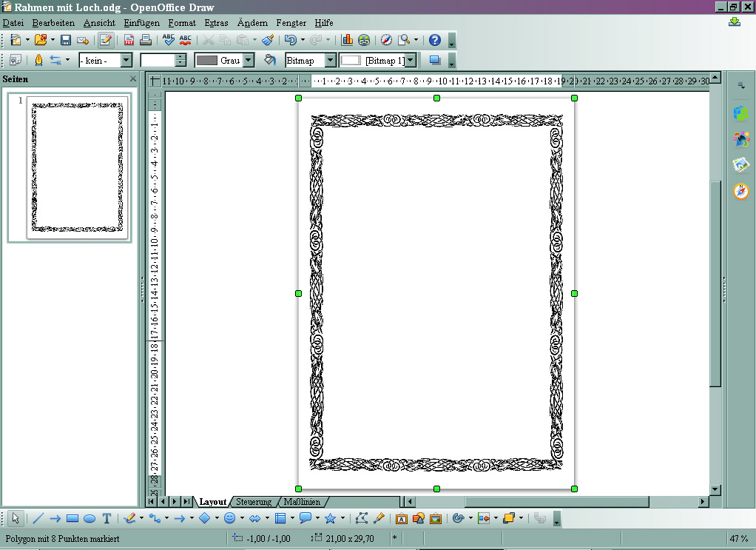Go to the first layer tab button
The image size is (756, 550).
click(x=152, y=502)
